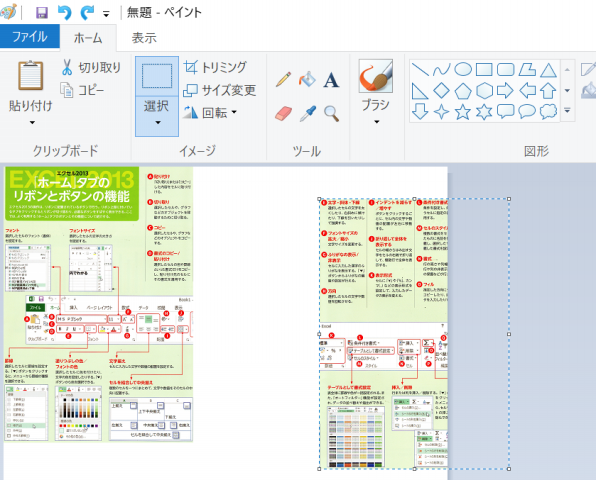The height and width of the screenshot is (480, 596).
Task: Select the cloud callout shape
Action: 548,111
